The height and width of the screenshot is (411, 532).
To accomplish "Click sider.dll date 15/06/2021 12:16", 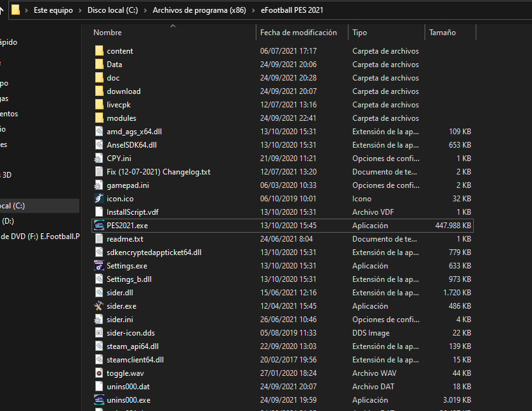I will [x=288, y=293].
